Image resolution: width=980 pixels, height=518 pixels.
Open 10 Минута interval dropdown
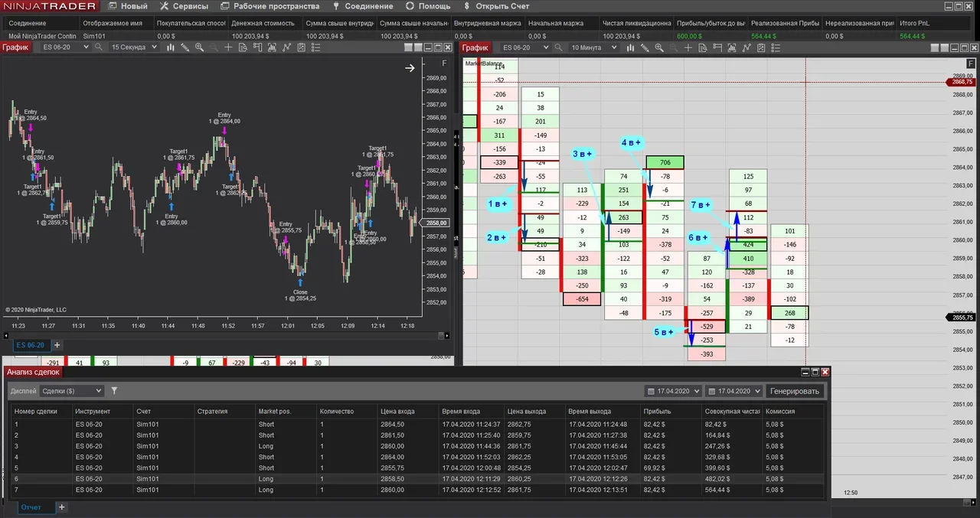coord(593,47)
